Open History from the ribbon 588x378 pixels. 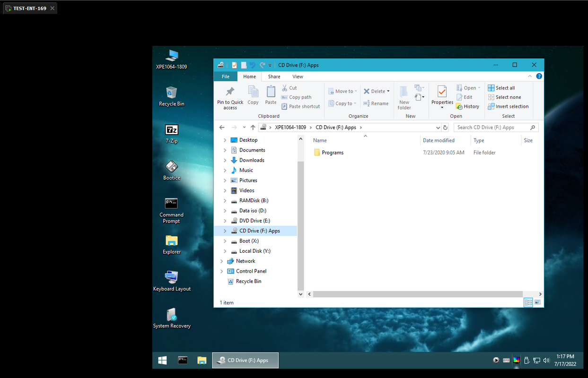point(468,106)
